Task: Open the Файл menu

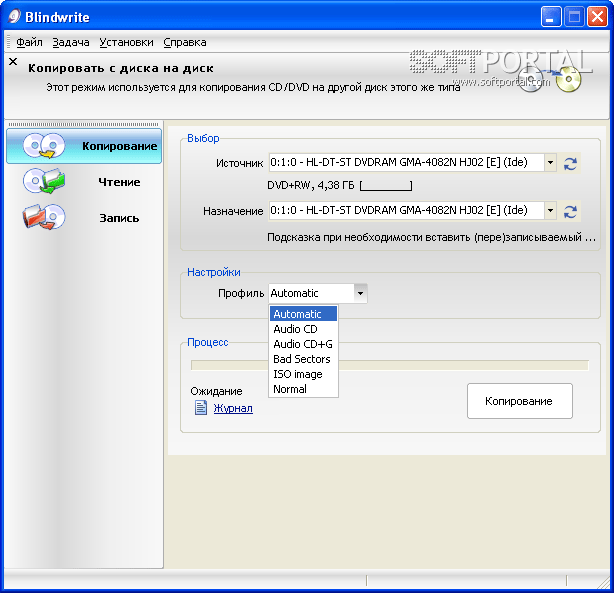Action: coord(29,42)
